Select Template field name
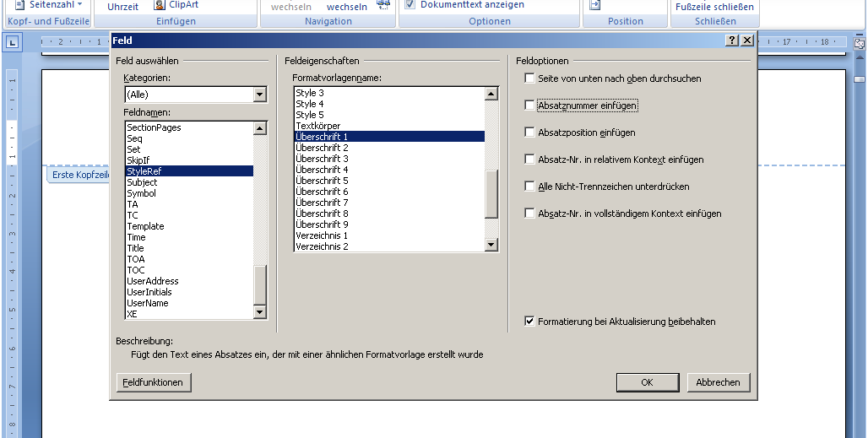The height and width of the screenshot is (438, 868). click(189, 226)
